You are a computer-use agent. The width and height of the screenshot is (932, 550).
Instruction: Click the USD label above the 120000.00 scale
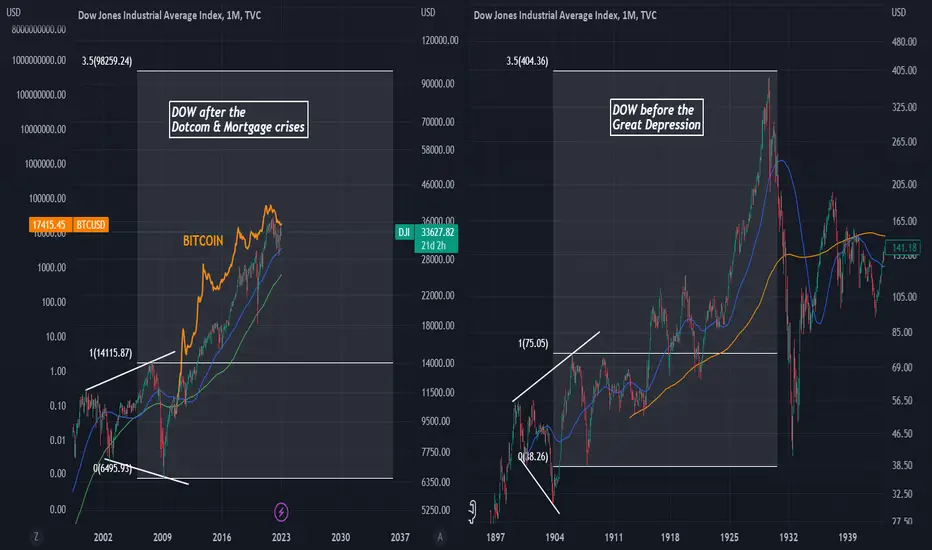click(428, 12)
